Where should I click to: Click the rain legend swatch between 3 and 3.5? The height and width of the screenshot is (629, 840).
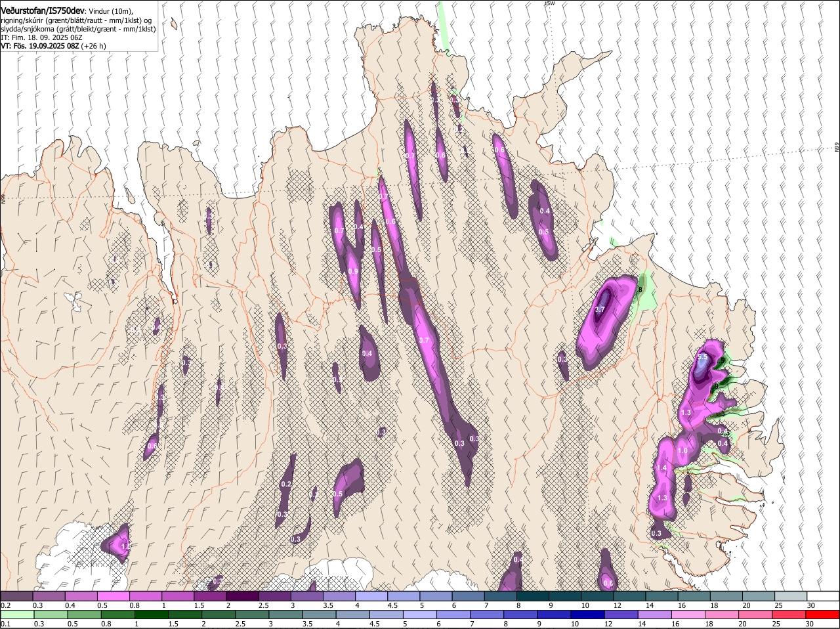pos(285,615)
